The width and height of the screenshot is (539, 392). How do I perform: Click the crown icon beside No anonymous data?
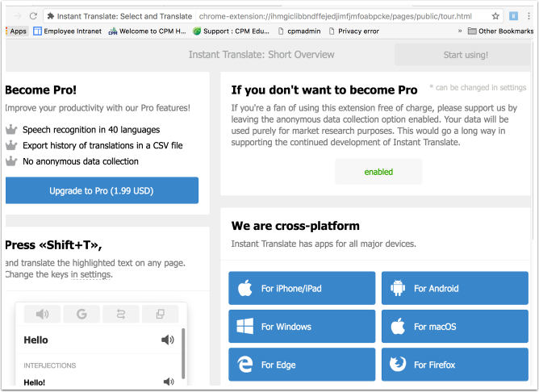tap(11, 161)
